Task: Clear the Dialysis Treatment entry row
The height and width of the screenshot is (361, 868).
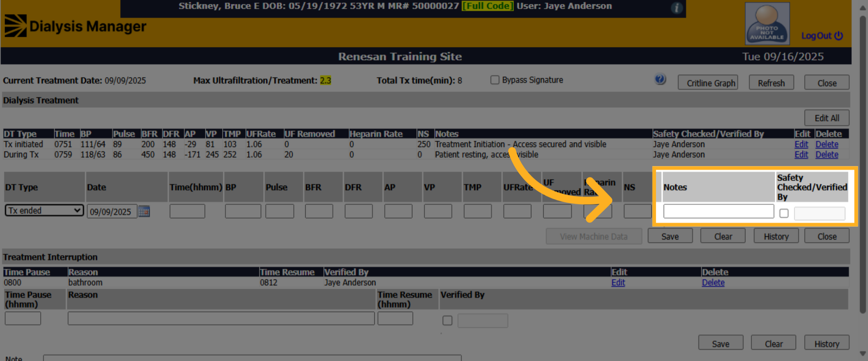Action: tap(723, 236)
